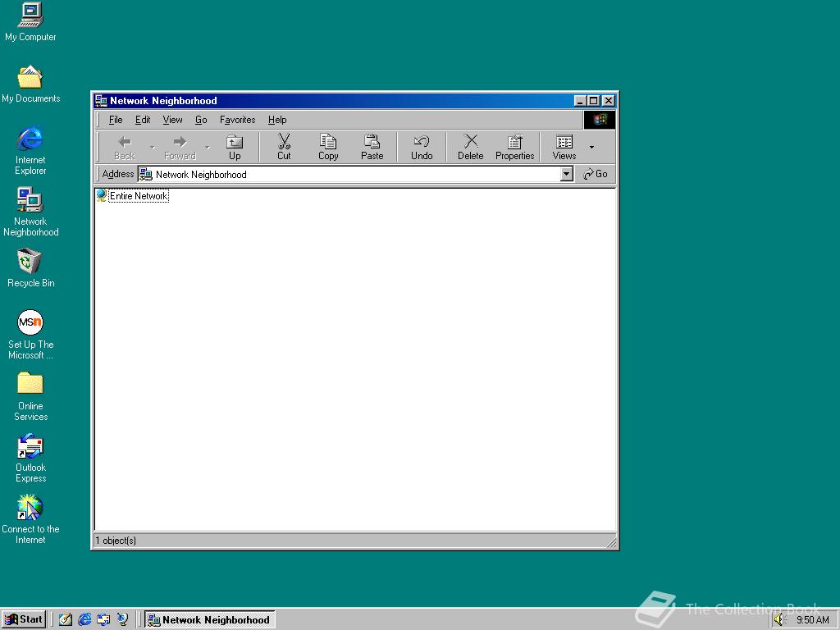Click the '1 object(s)' status bar text
This screenshot has width=840, height=630.
coord(116,541)
